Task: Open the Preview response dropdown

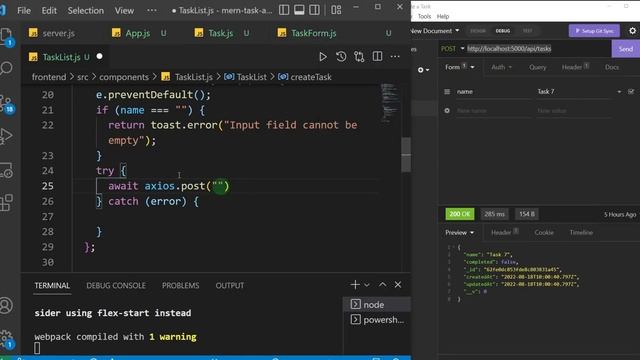Action: coord(460,233)
